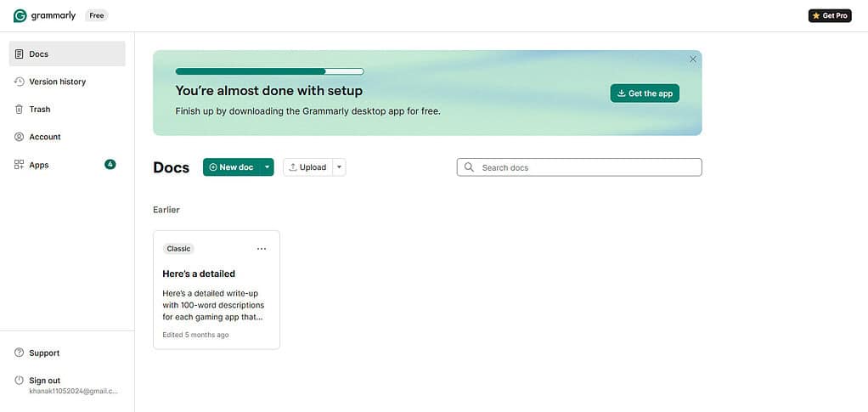This screenshot has width=868, height=412.
Task: Create a New doc
Action: [231, 167]
